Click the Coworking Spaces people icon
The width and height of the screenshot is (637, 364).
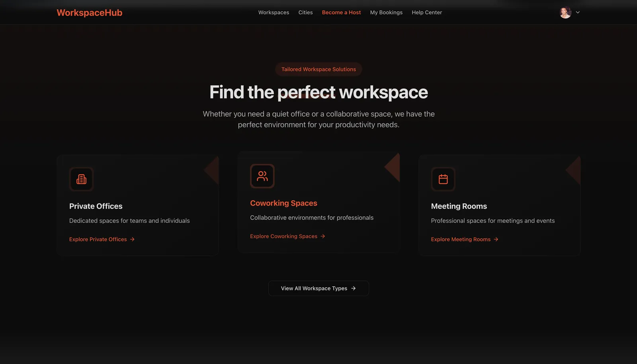click(262, 176)
